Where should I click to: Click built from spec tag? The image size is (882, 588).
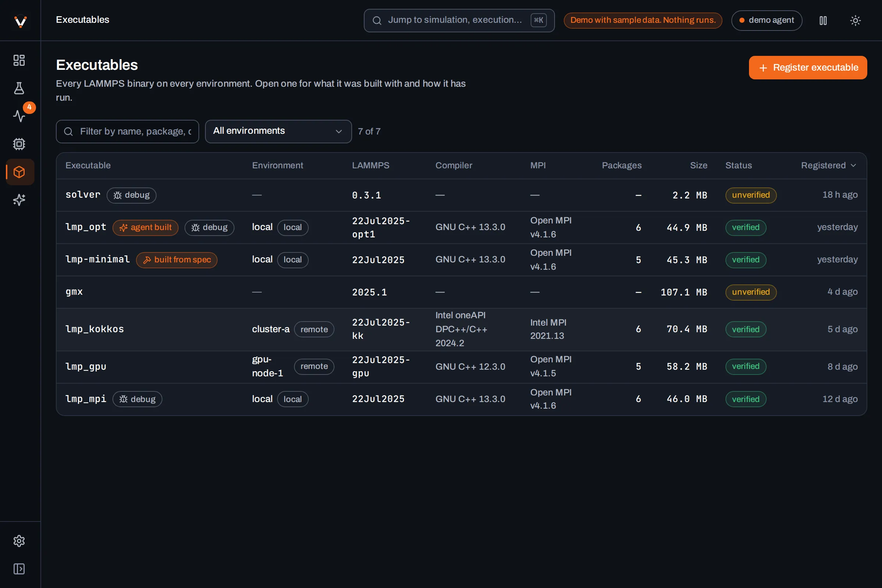pyautogui.click(x=177, y=259)
